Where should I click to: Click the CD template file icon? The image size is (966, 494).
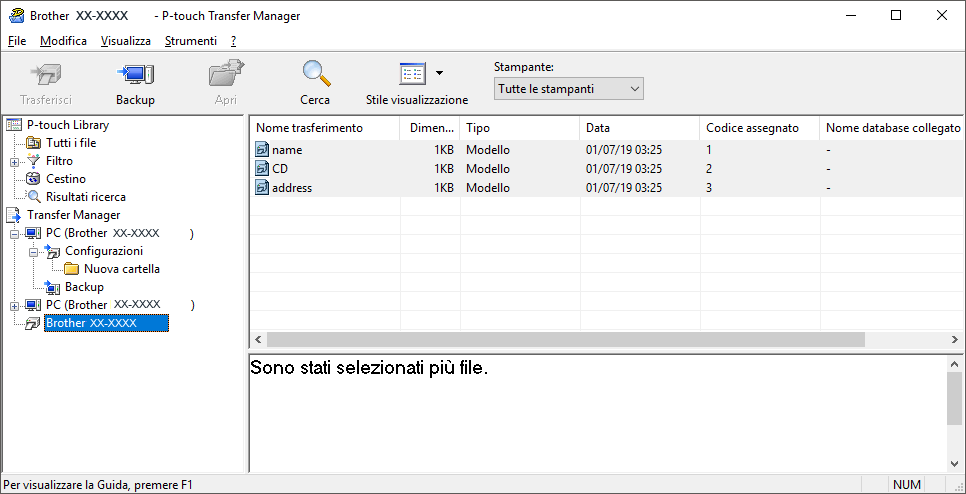tap(262, 169)
